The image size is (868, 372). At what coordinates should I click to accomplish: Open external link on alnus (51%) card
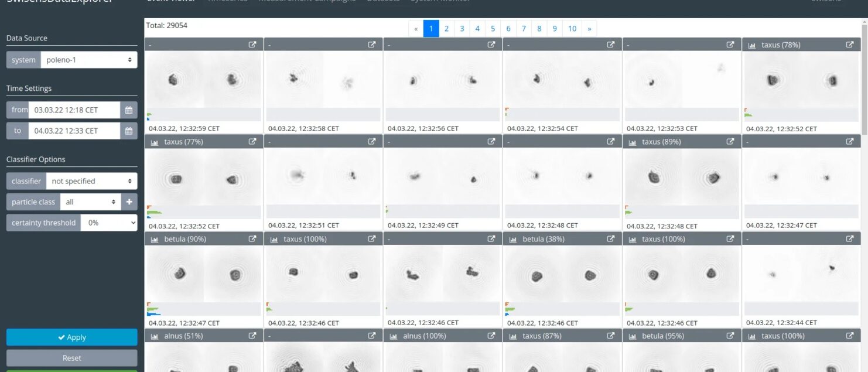coord(252,336)
